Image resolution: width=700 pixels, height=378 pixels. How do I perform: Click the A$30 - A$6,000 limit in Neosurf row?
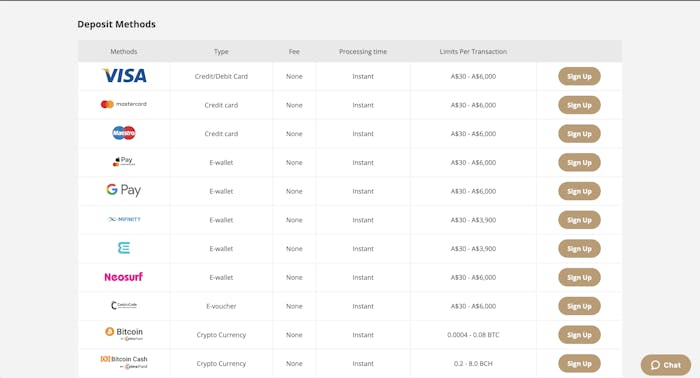coord(473,277)
